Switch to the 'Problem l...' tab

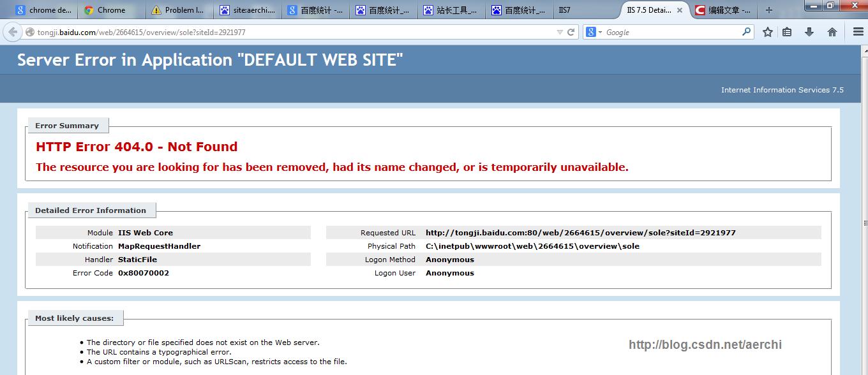click(x=179, y=10)
